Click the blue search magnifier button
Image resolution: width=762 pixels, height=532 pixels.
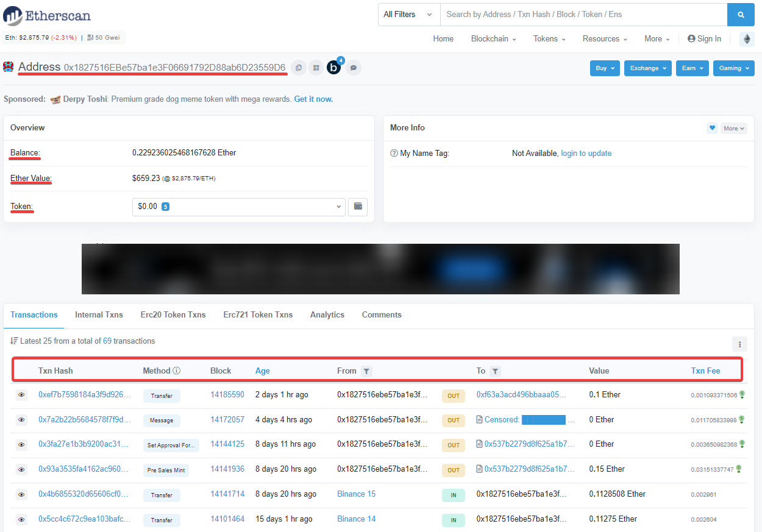click(741, 15)
